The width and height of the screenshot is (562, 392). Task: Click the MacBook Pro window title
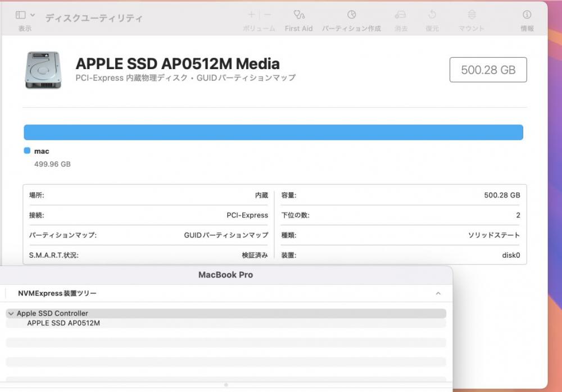click(226, 275)
